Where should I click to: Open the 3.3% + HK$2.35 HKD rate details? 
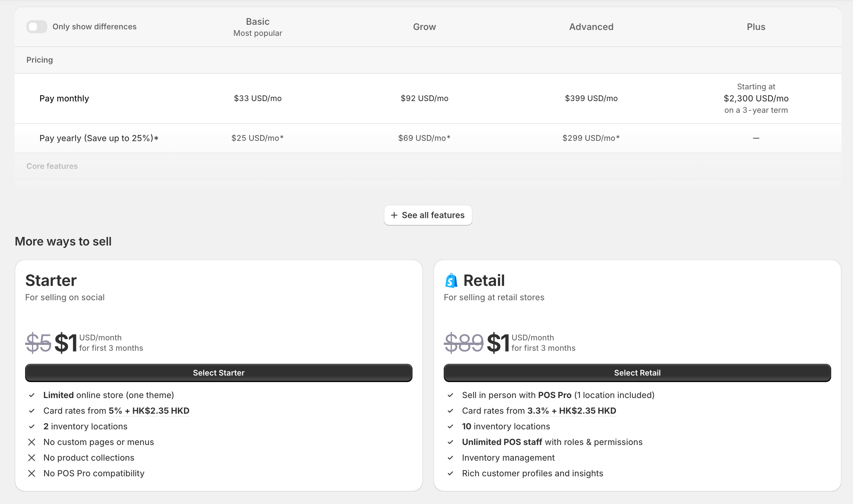(571, 411)
